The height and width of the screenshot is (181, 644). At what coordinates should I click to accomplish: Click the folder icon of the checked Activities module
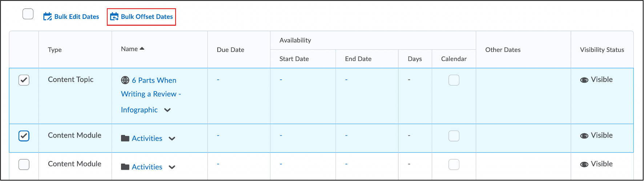click(x=125, y=138)
